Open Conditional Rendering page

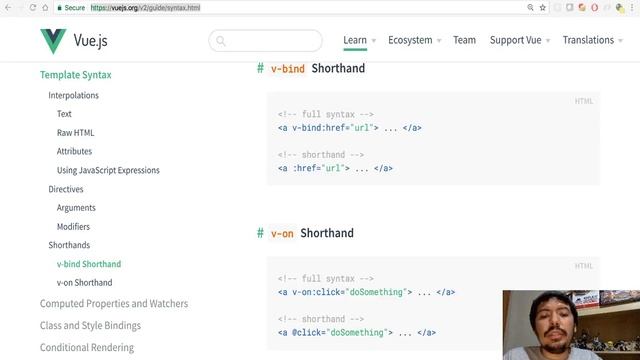point(87,348)
